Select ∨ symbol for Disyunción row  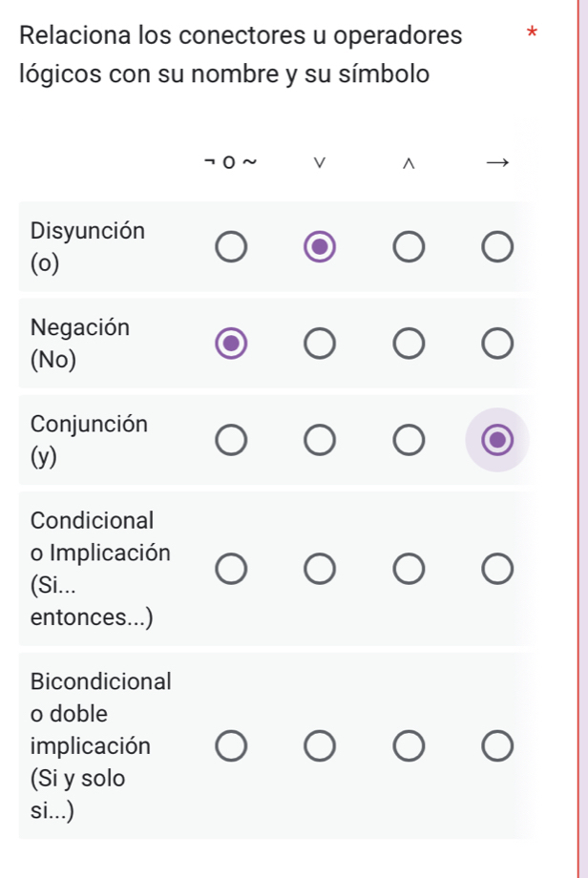pyautogui.click(x=320, y=248)
